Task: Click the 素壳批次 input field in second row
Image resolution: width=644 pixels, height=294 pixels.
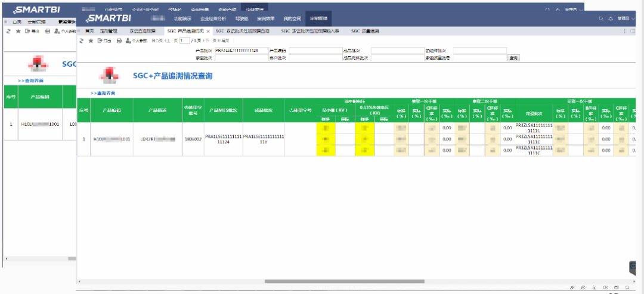Action: pos(241,58)
